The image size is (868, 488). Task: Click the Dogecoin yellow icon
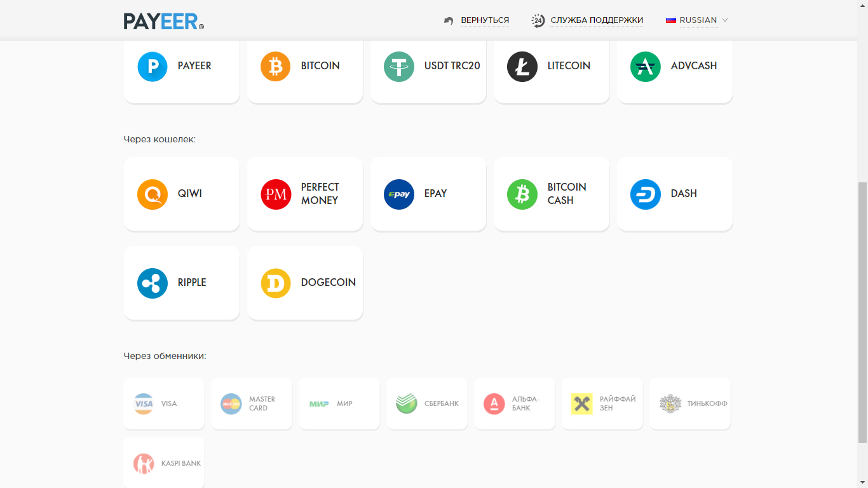pos(276,283)
